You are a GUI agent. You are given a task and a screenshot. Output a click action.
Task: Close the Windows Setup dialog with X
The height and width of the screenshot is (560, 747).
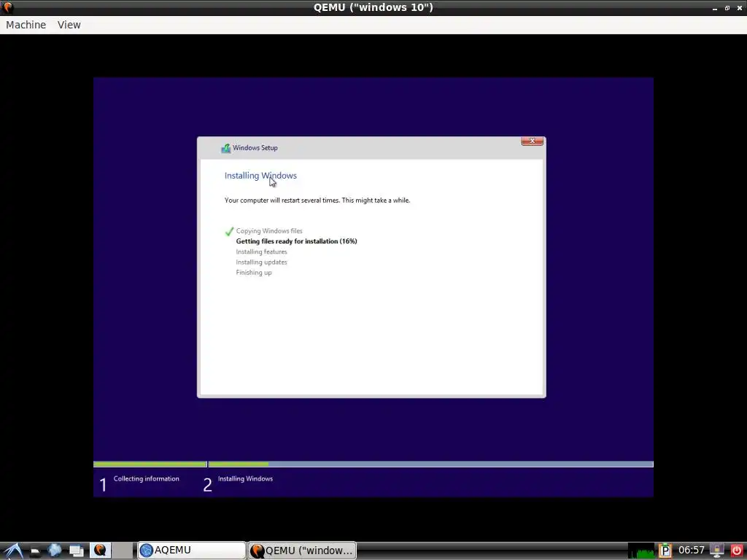532,141
